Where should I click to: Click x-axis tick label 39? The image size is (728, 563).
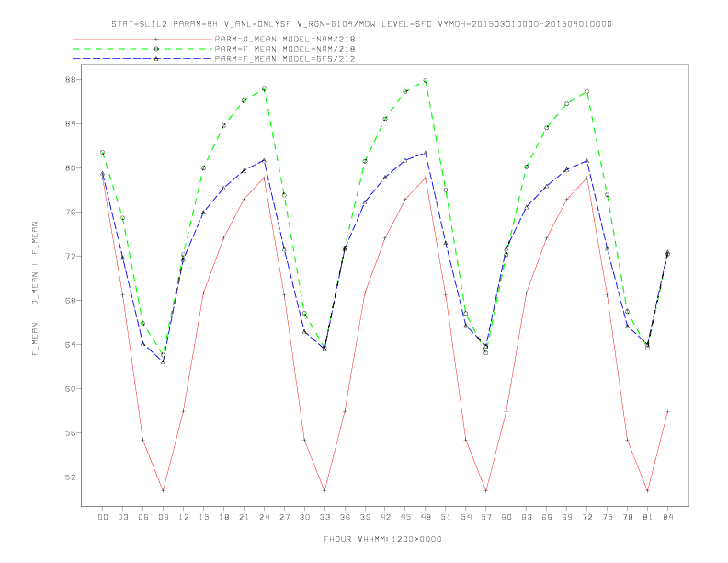(365, 517)
